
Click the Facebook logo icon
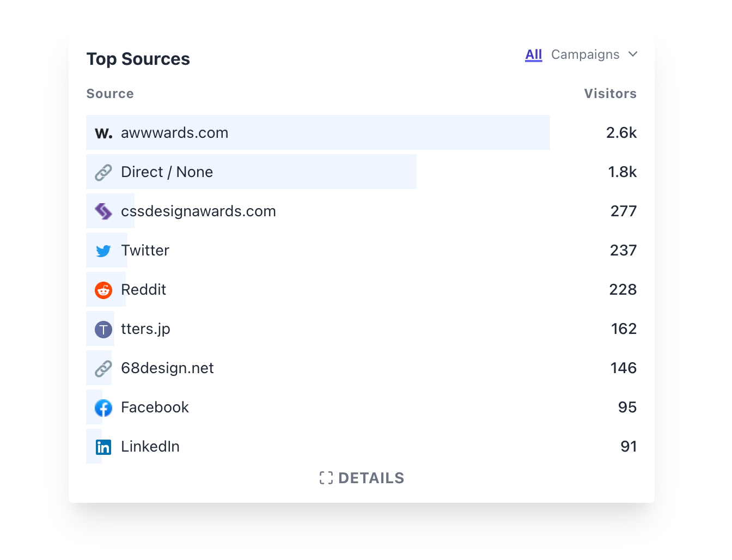click(x=103, y=408)
